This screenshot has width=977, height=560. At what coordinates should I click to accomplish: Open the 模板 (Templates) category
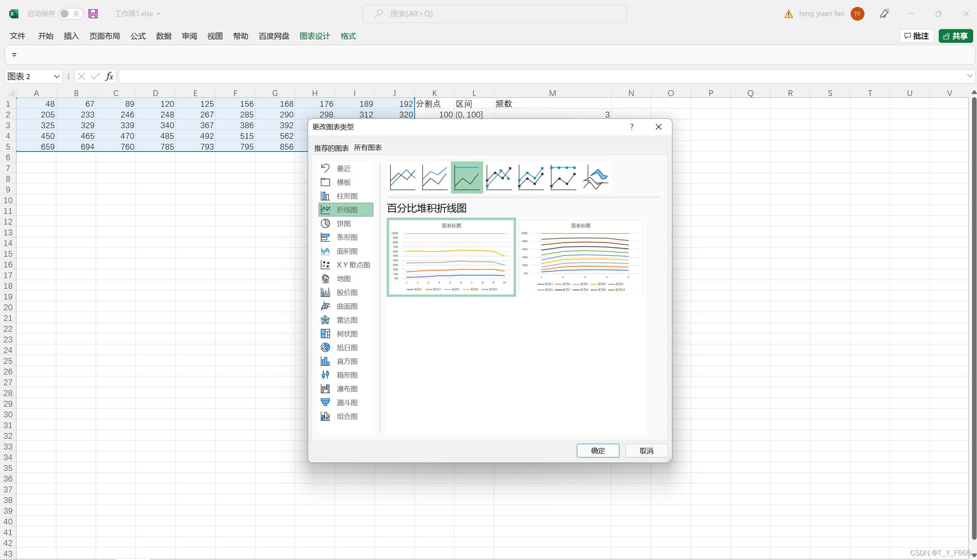[345, 182]
